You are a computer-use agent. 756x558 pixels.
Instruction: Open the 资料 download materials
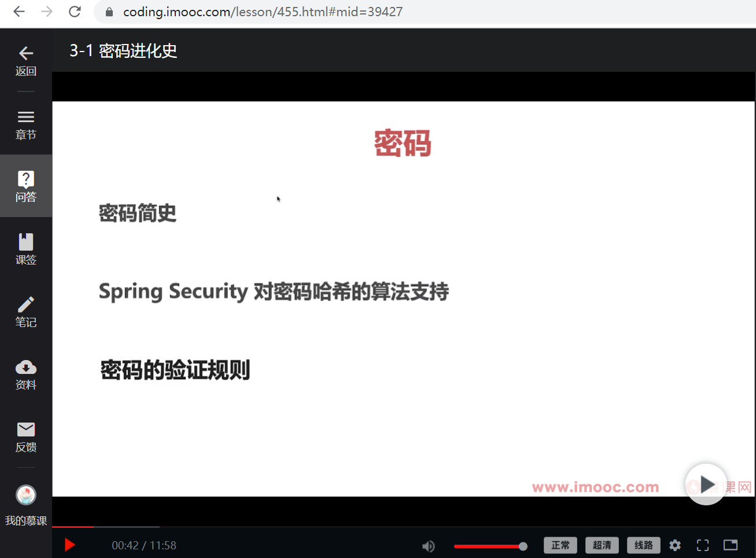[26, 375]
